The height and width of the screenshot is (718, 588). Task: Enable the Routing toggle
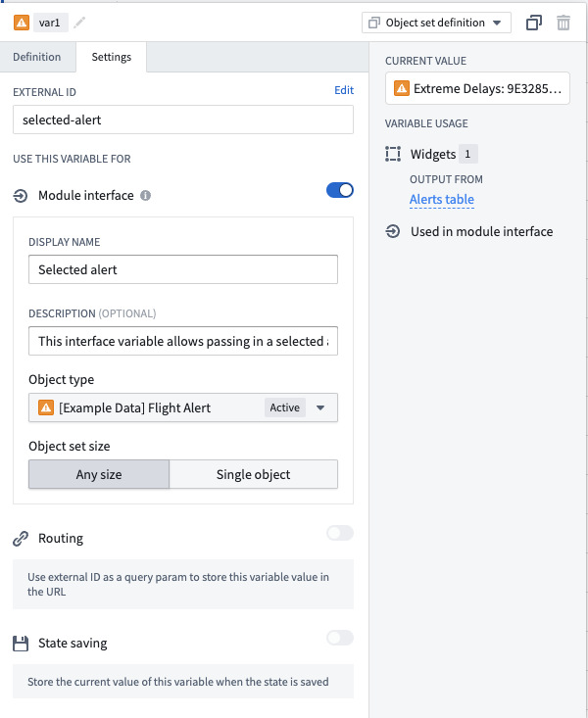pyautogui.click(x=340, y=533)
